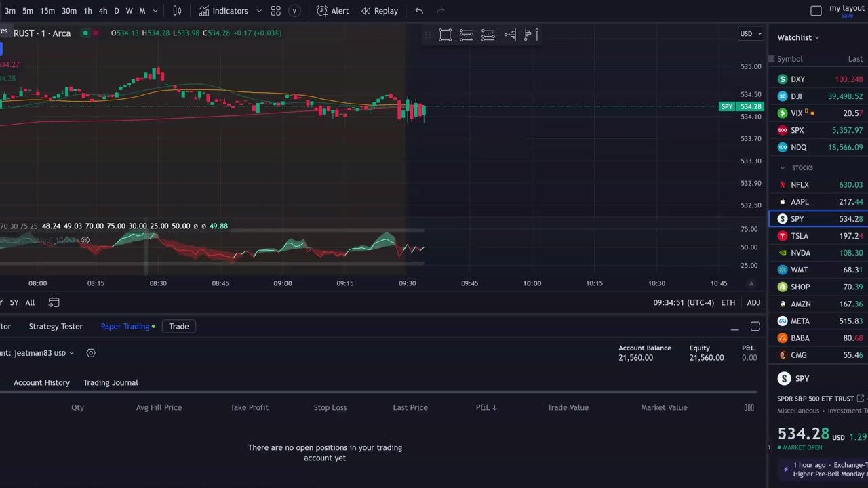Open the Trade tab
868x488 pixels.
click(179, 326)
